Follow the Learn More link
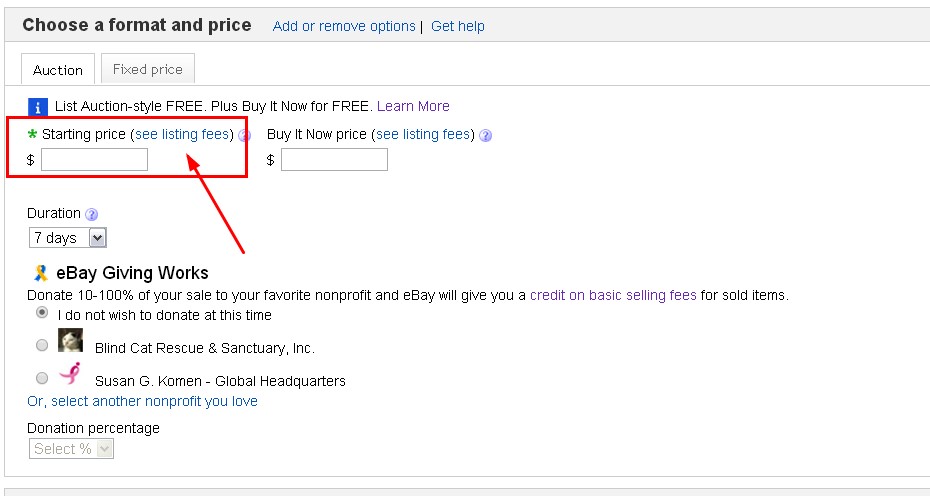The width and height of the screenshot is (930, 496). tap(413, 106)
